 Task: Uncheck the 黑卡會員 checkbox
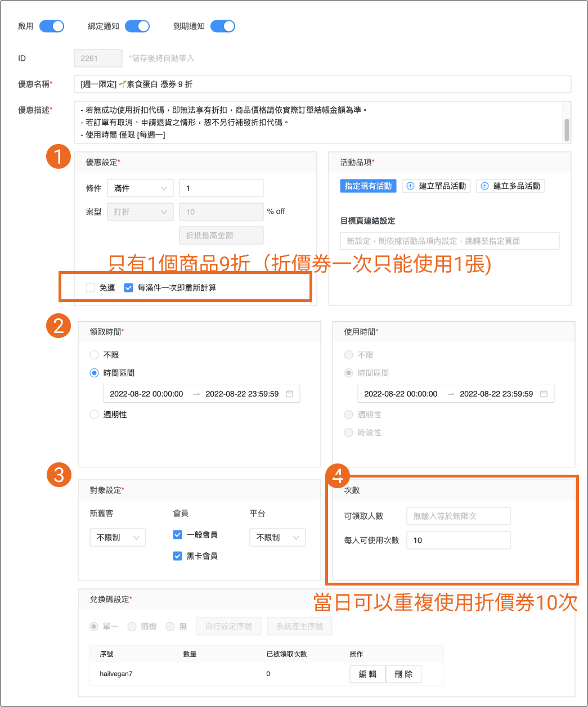pos(178,556)
